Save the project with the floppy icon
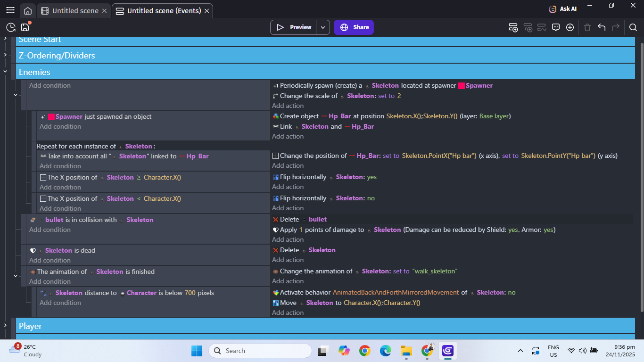This screenshot has width=644, height=362. pos(25,27)
